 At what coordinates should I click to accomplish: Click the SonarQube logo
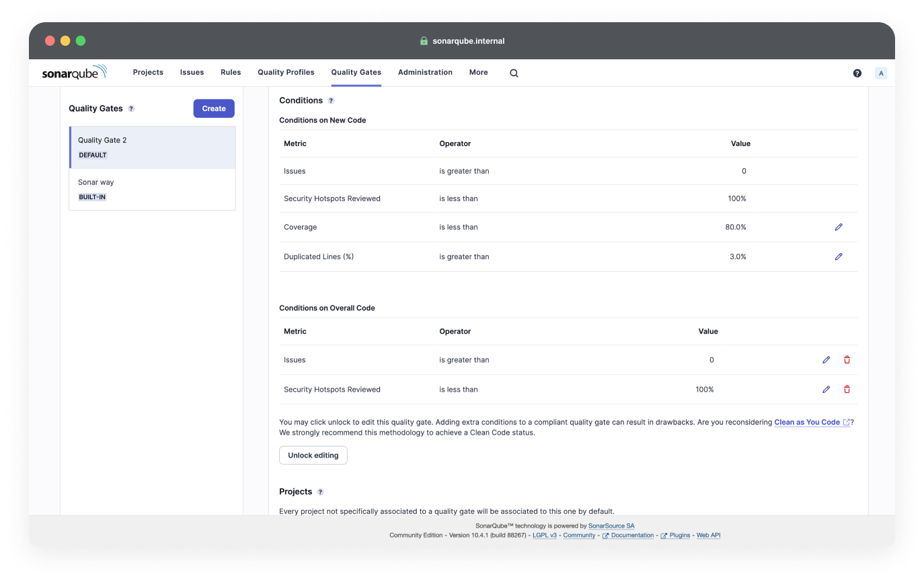74,72
